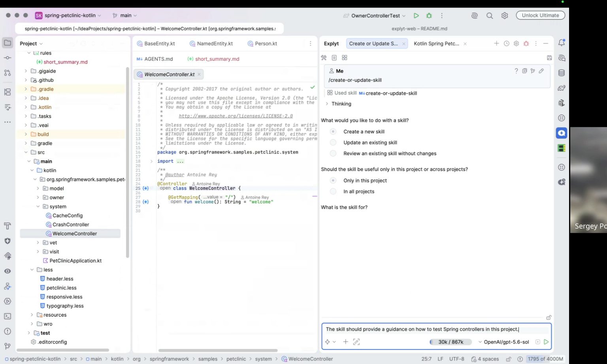Open IDE settings gear in title bar
Screen dimensions: 607x364
pos(505,16)
